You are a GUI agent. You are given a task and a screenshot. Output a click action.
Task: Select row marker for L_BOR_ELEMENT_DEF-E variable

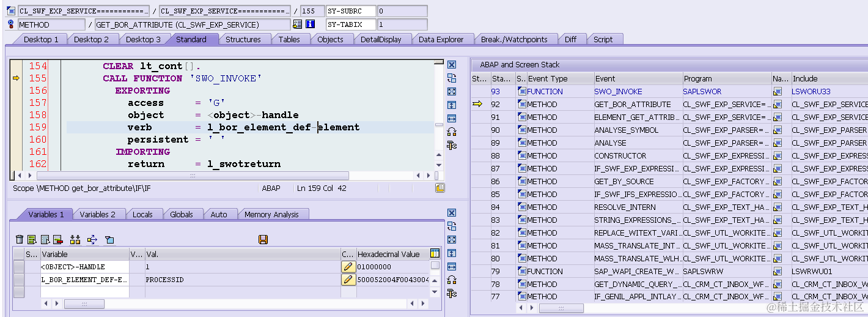19,280
